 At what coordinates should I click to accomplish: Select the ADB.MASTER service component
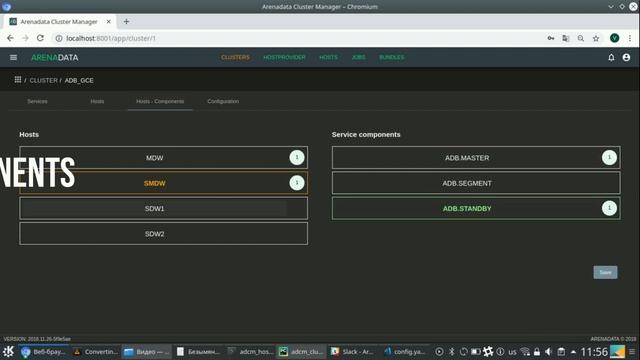pyautogui.click(x=476, y=158)
